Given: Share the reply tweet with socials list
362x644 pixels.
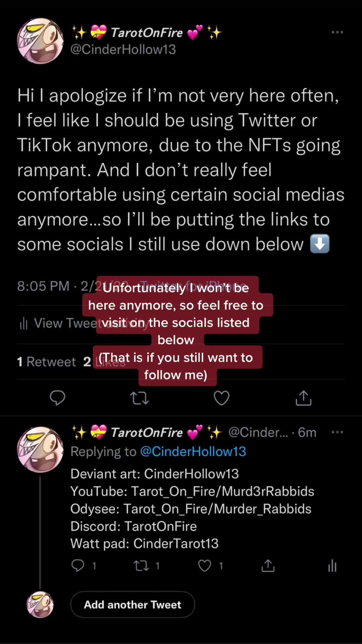Looking at the screenshot, I should 268,566.
